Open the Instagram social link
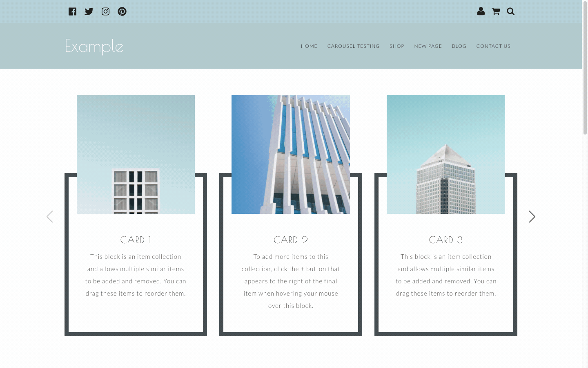This screenshot has height=368, width=588. tap(105, 11)
